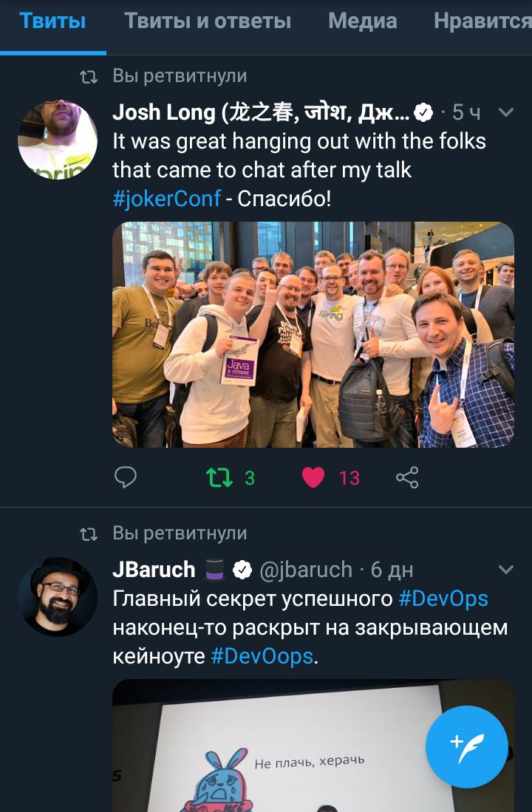Compose a new tweet with floating button
The image size is (532, 812).
[x=467, y=747]
